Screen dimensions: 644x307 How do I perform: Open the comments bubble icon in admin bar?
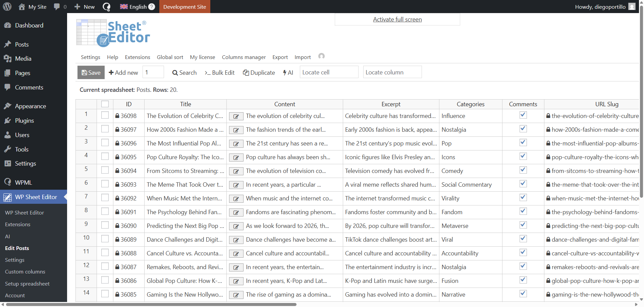click(57, 7)
